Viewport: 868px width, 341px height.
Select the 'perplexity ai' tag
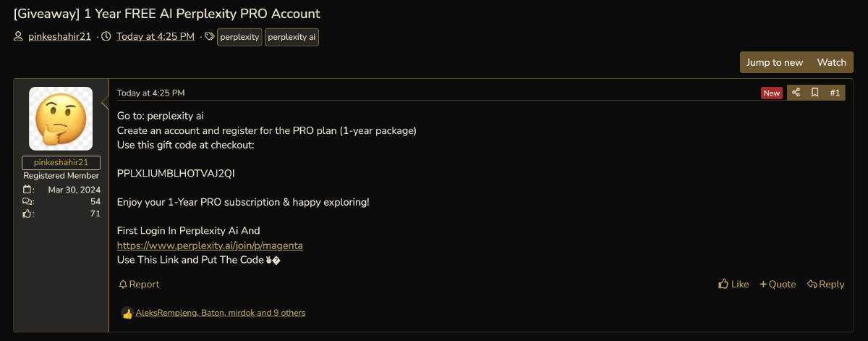click(x=292, y=37)
